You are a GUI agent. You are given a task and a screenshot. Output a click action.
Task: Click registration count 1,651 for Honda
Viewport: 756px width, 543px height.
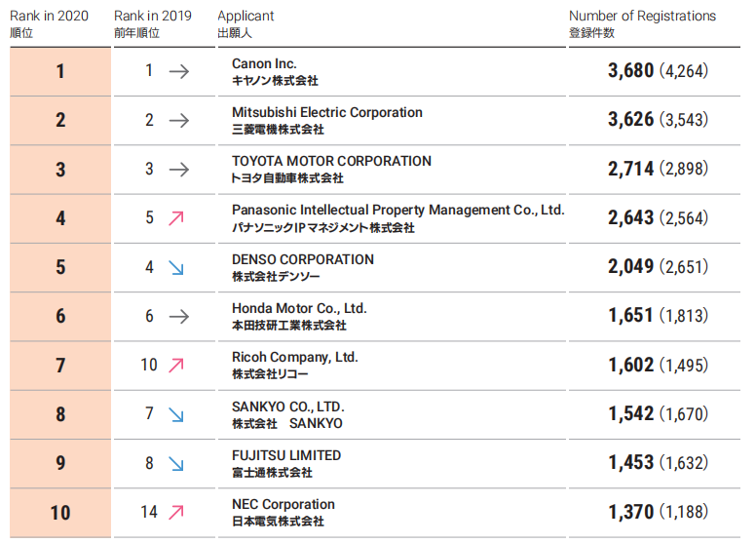pyautogui.click(x=630, y=316)
